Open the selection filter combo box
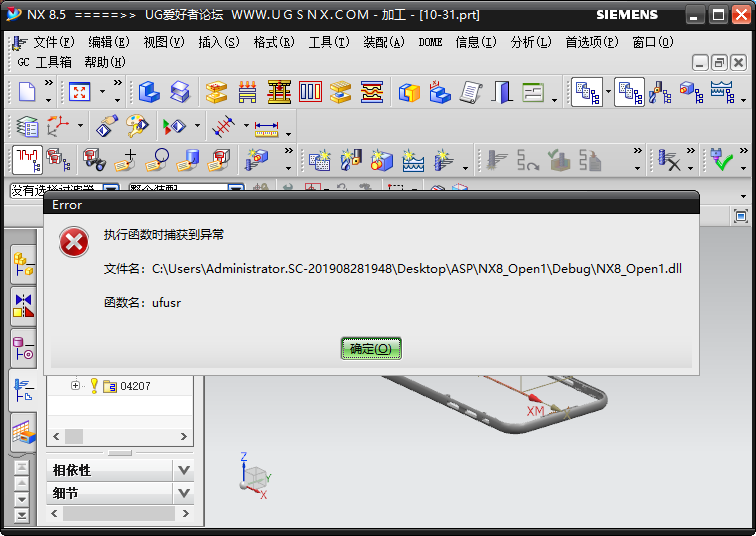756x536 pixels. coord(65,190)
